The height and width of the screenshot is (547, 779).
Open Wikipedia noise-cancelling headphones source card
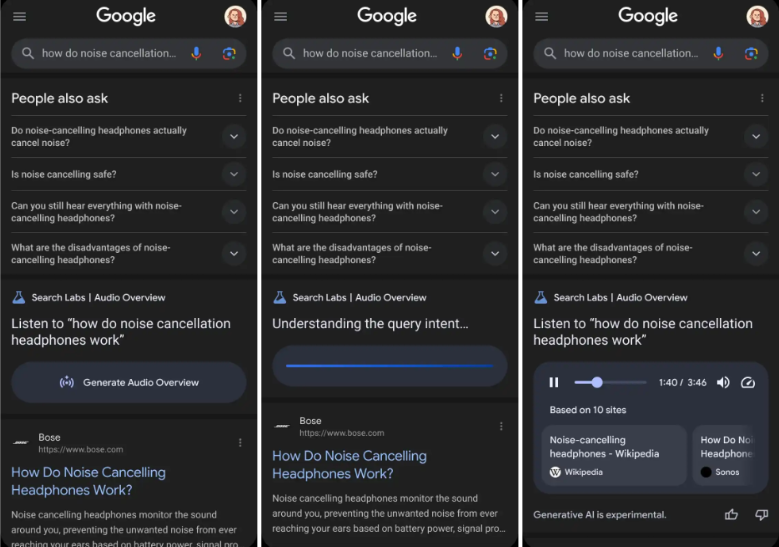(614, 455)
